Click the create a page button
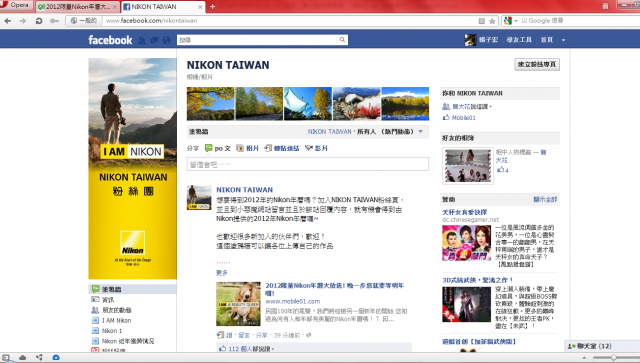This screenshot has height=363, width=640. tap(537, 64)
